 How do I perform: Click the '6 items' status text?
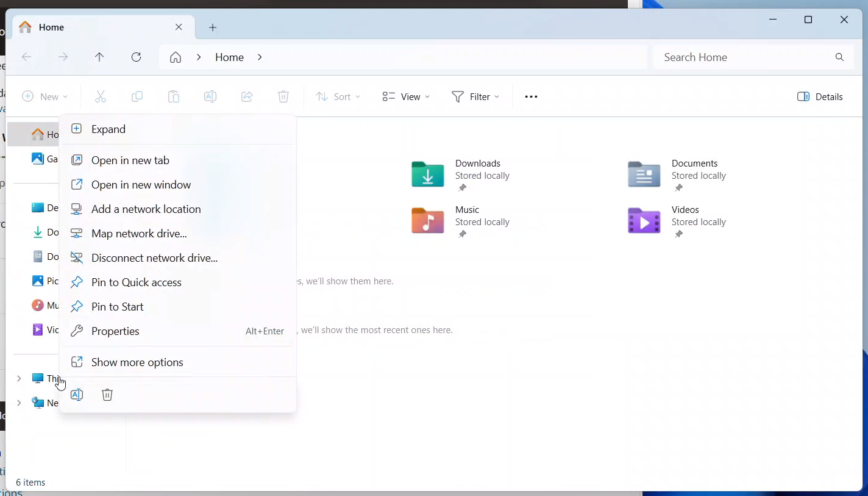[x=30, y=482]
